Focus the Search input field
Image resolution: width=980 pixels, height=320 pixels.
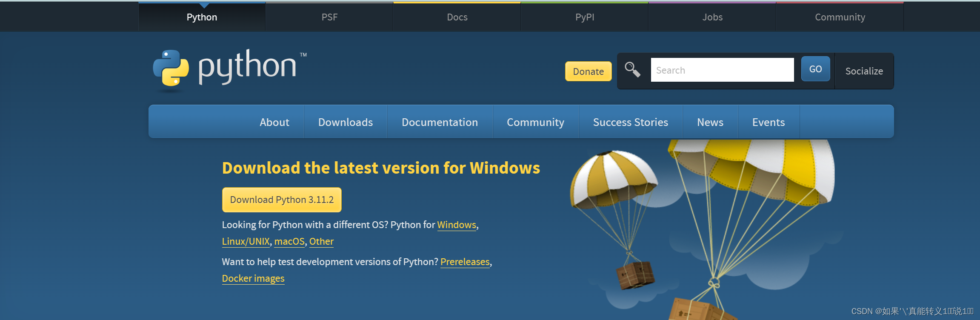722,70
